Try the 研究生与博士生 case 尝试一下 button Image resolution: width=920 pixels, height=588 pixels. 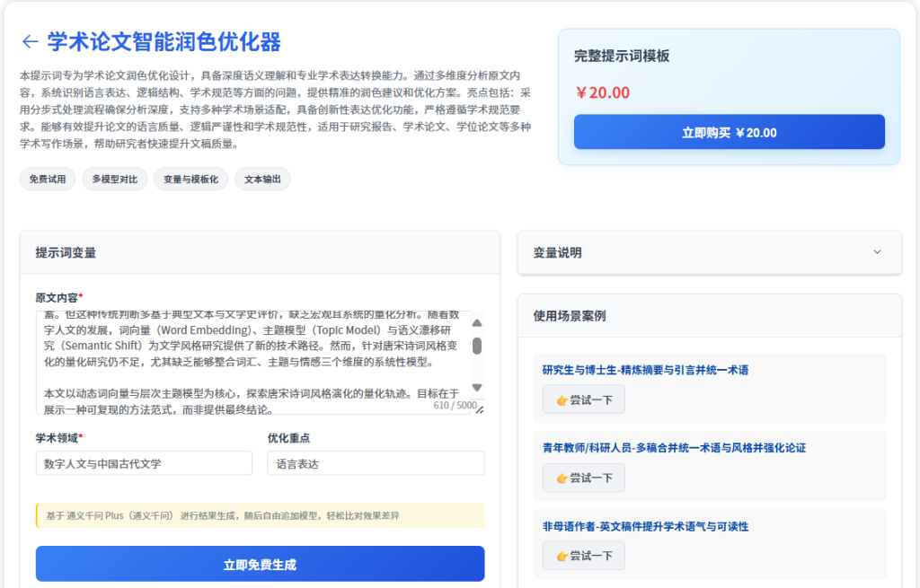coord(584,399)
